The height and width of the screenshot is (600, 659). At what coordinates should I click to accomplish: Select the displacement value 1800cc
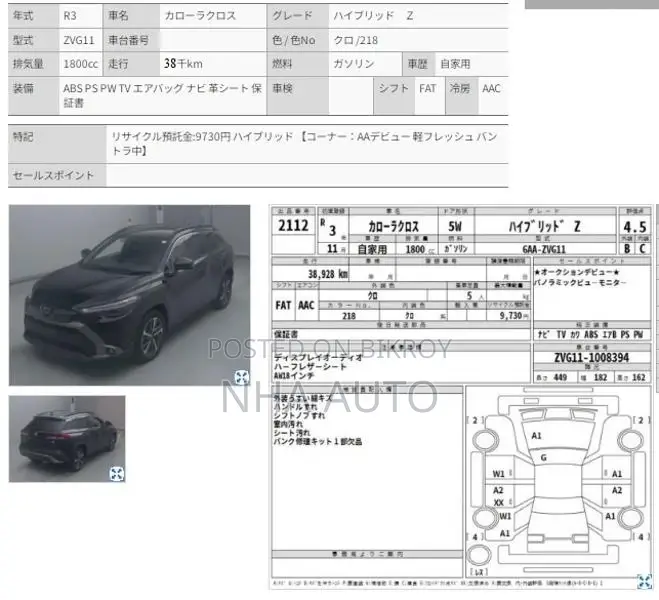click(x=80, y=64)
